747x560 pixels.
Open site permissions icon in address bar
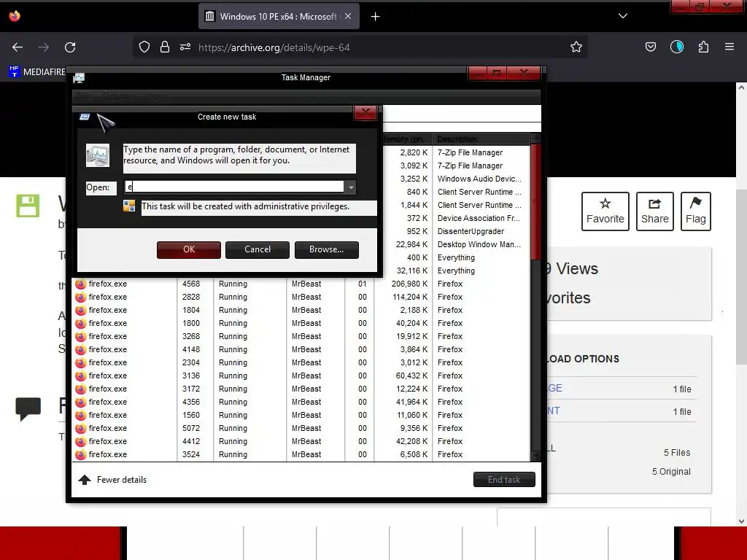tap(185, 47)
